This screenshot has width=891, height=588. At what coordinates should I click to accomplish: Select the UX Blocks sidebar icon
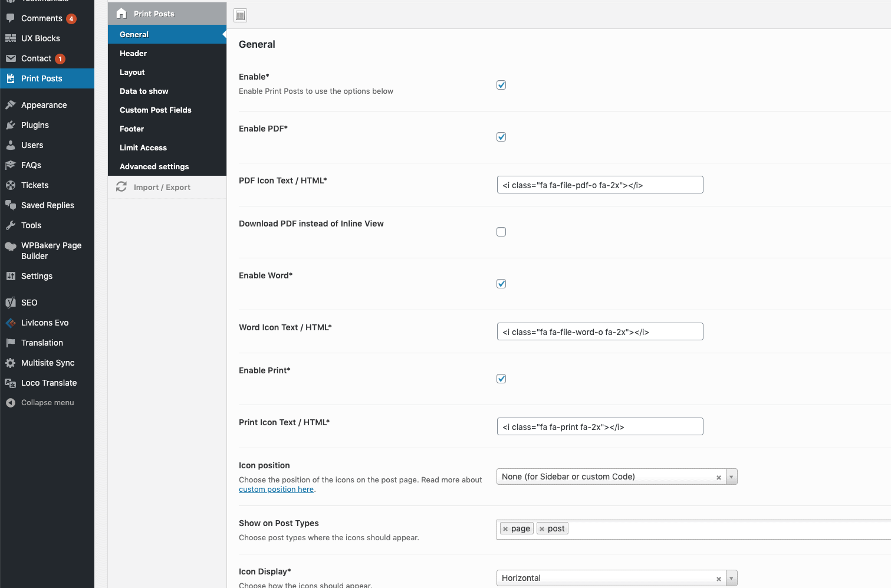tap(11, 38)
